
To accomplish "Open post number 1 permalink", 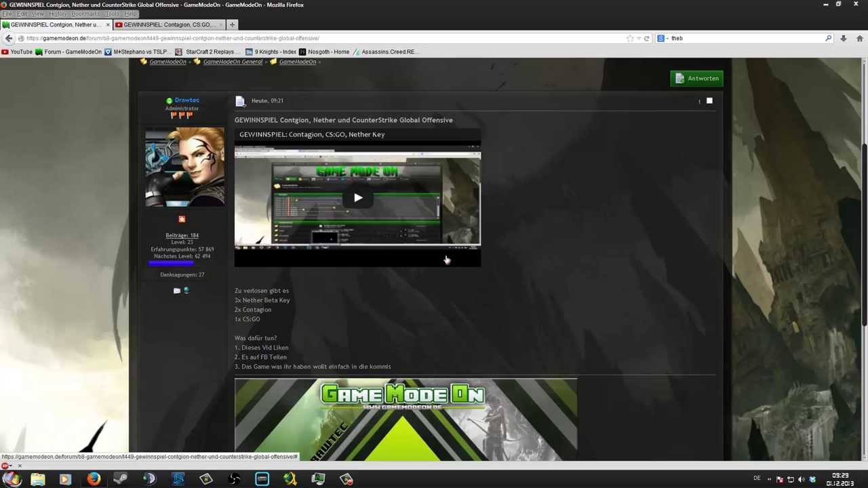I will (x=698, y=102).
